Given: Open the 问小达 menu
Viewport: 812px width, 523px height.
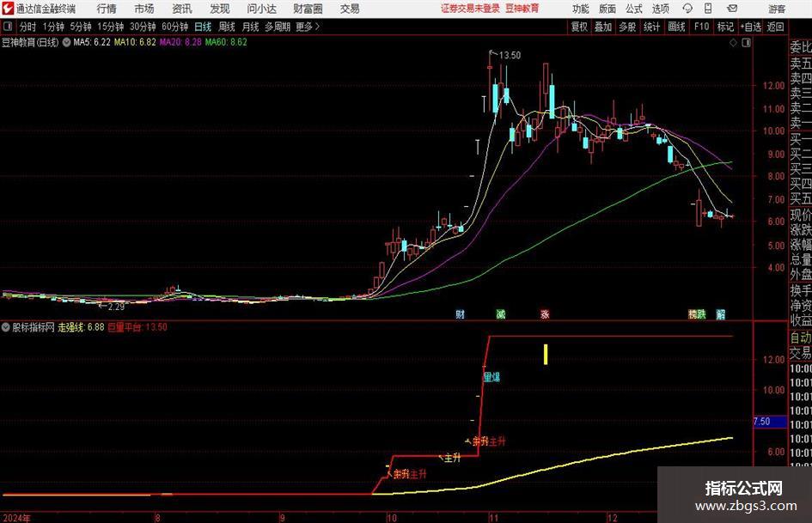Looking at the screenshot, I should point(261,9).
